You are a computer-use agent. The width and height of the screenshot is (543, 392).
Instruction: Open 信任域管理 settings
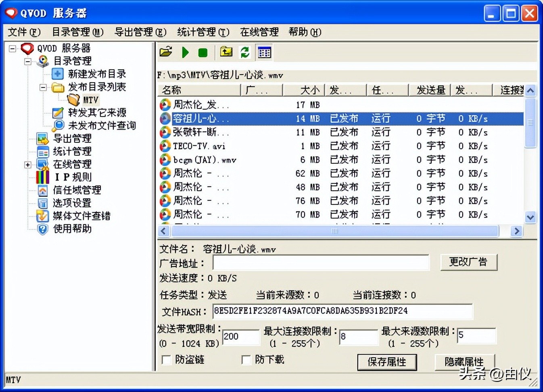[x=76, y=190]
